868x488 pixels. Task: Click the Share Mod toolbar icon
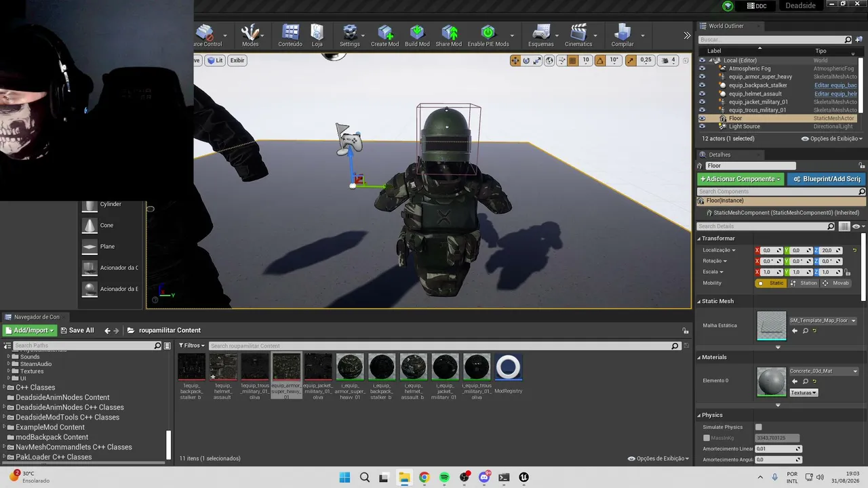click(x=449, y=35)
